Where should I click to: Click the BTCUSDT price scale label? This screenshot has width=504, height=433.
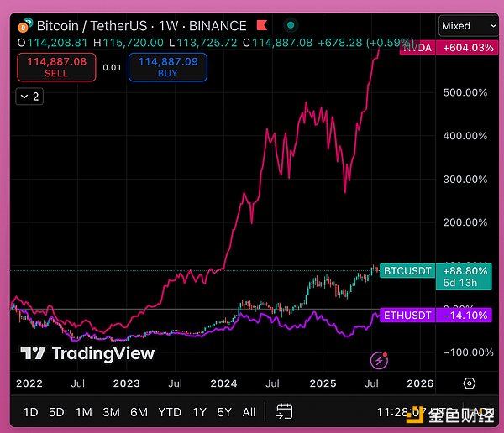[407, 271]
